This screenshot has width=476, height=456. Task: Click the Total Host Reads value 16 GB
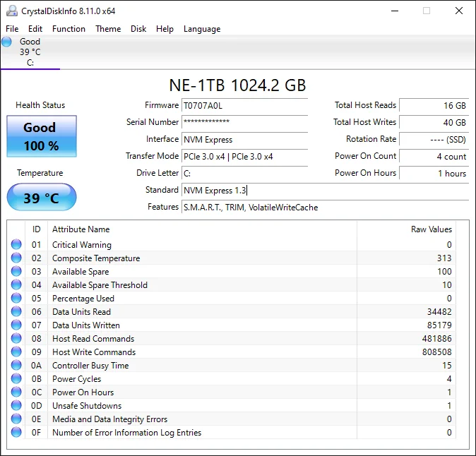pyautogui.click(x=434, y=106)
